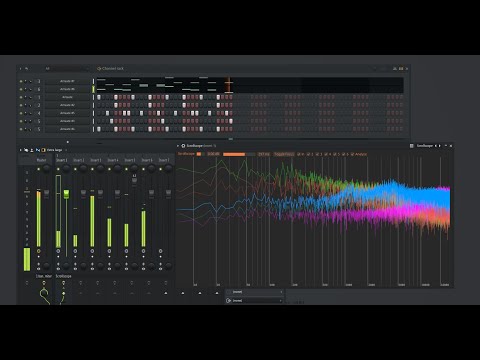This screenshot has height=360, width=480.
Task: Click channel name button for mixer track 3 row
Action: (x=68, y=81)
